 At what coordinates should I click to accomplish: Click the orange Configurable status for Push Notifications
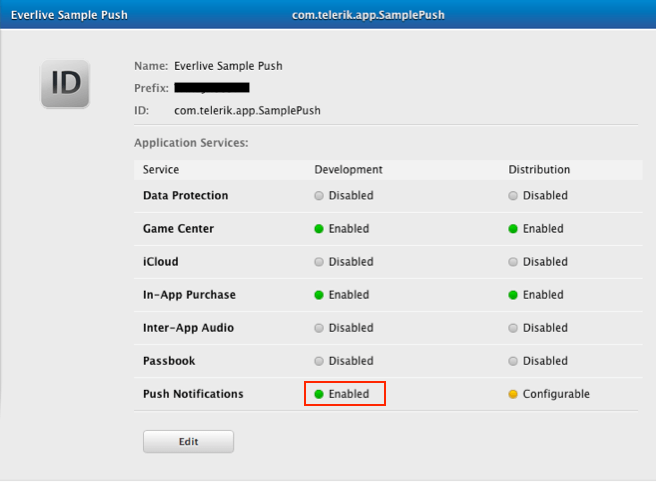click(549, 394)
